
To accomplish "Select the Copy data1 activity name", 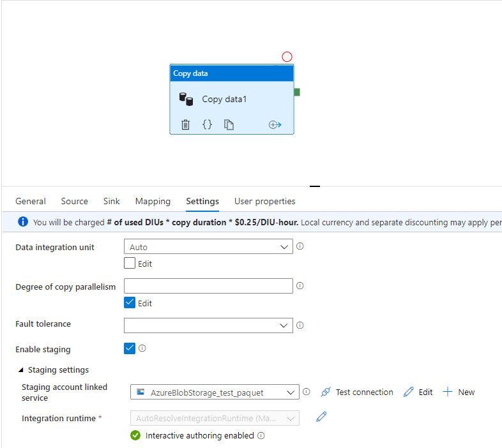I will (224, 99).
